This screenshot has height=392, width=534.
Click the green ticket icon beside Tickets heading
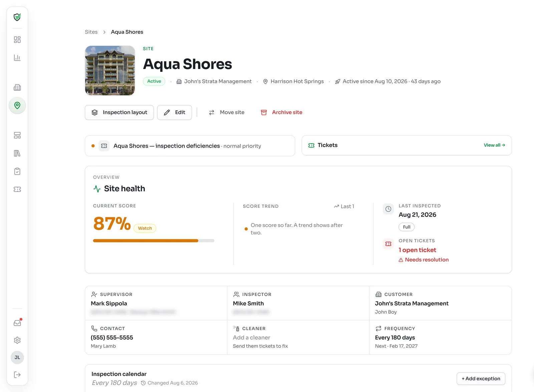click(x=311, y=145)
